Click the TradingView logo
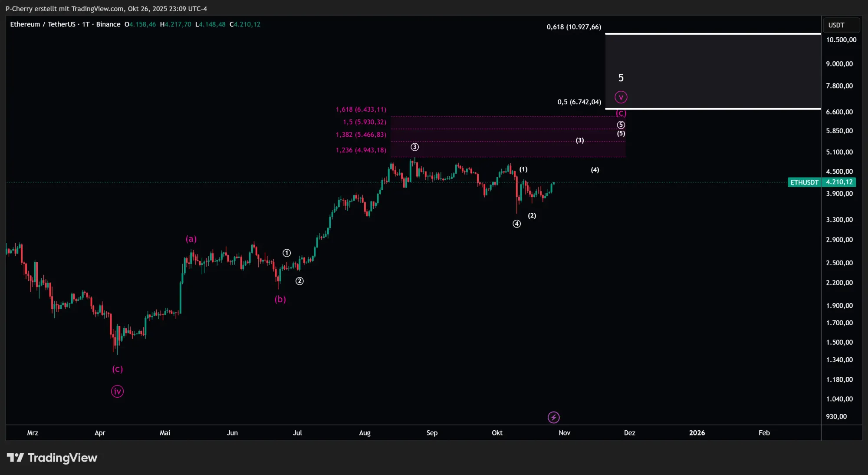Image resolution: width=868 pixels, height=475 pixels. (x=52, y=458)
